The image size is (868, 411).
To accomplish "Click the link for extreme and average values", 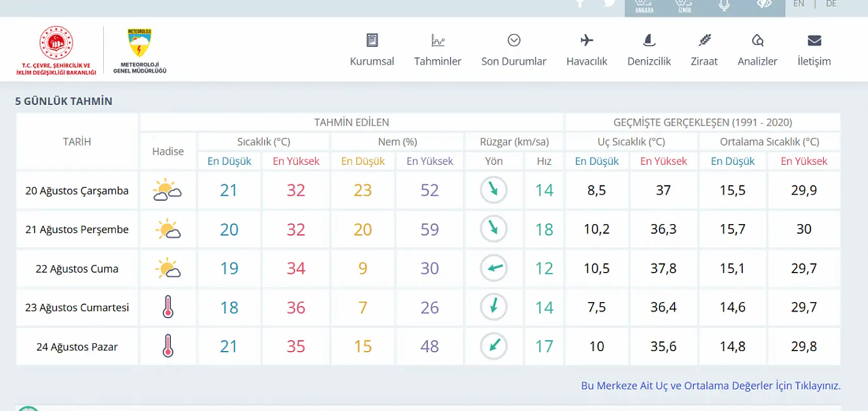I will (711, 386).
